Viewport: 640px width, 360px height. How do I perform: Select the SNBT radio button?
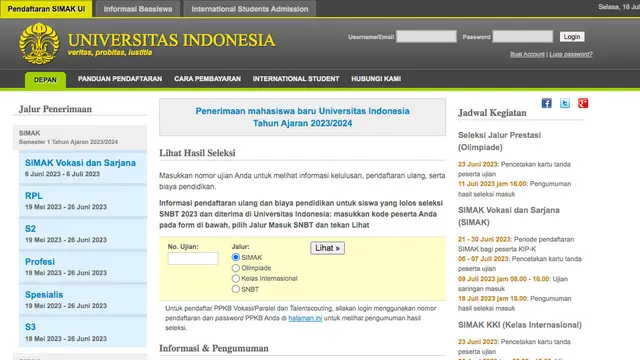(x=236, y=289)
